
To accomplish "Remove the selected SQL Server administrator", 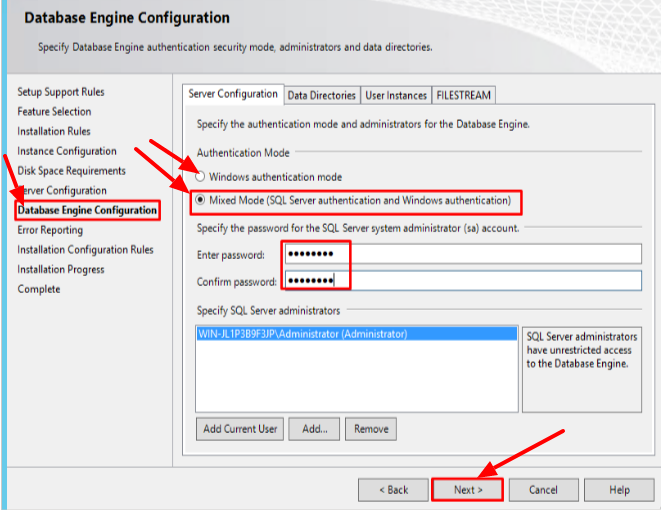I will (371, 429).
